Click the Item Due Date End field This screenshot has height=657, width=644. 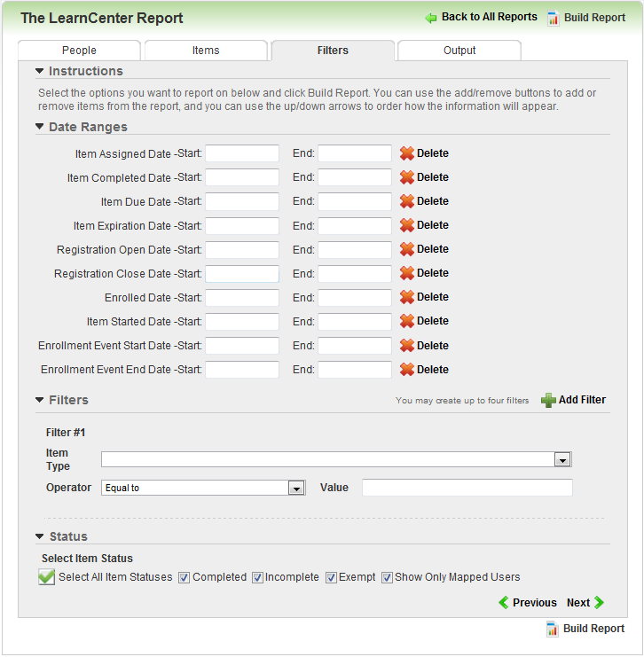tap(355, 201)
